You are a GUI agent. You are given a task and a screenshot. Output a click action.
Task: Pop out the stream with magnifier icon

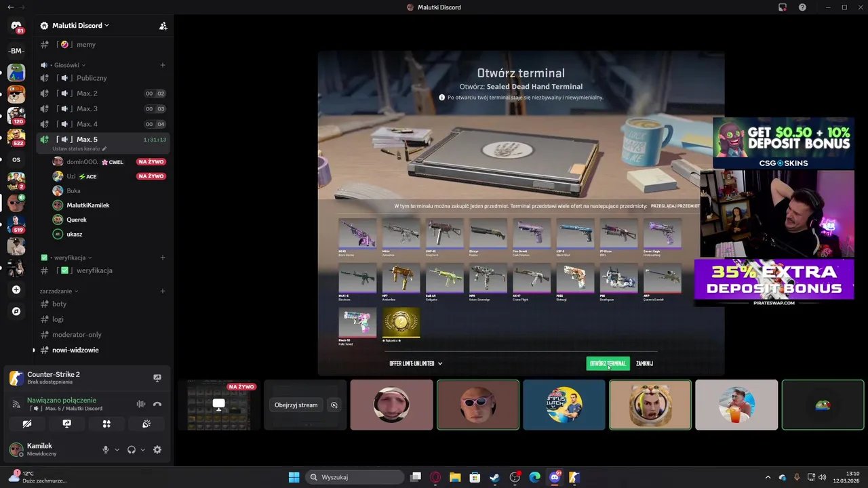[334, 405]
